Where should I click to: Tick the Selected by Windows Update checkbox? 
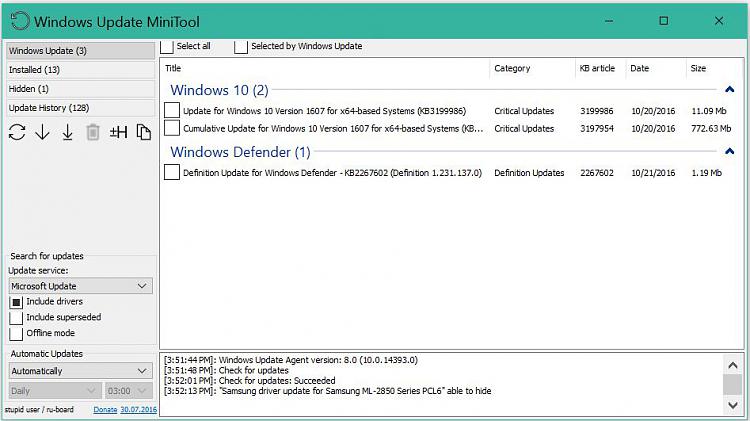point(241,46)
